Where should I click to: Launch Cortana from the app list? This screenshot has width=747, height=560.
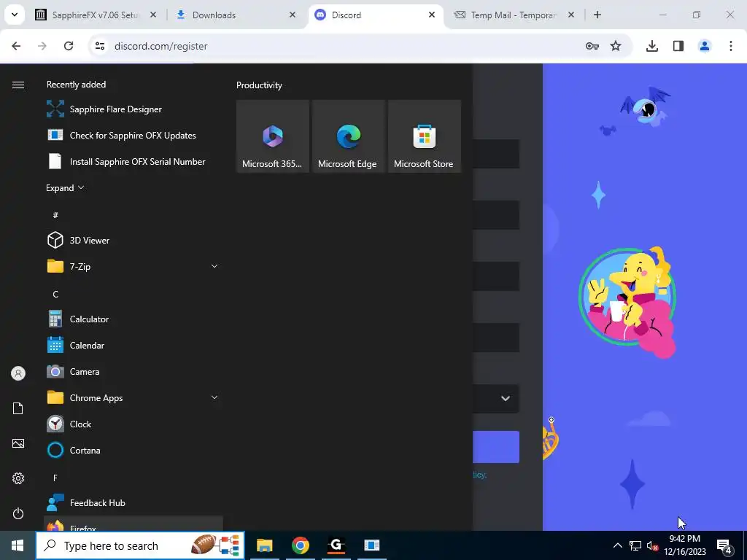point(133,450)
